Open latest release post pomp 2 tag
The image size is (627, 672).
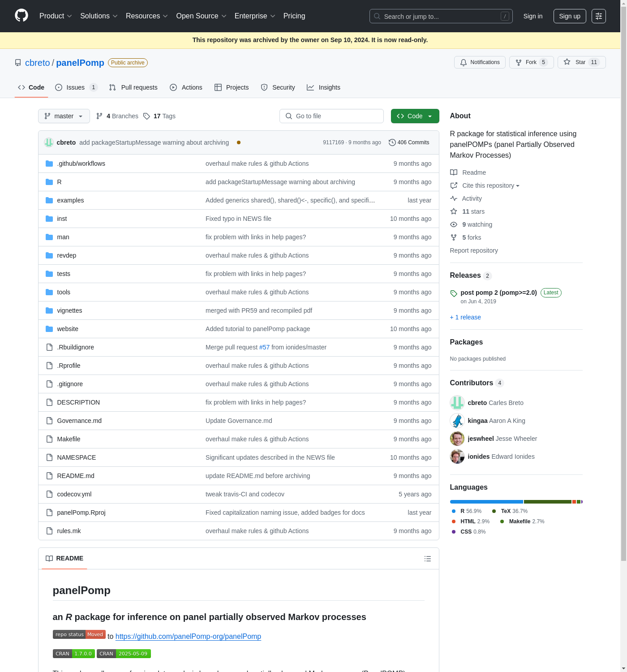[498, 293]
